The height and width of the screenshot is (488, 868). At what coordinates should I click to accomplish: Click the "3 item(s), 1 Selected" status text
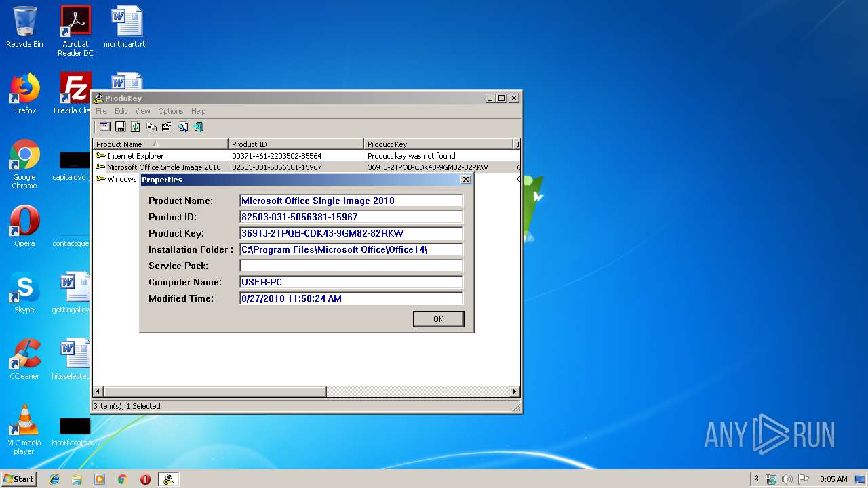click(x=127, y=406)
